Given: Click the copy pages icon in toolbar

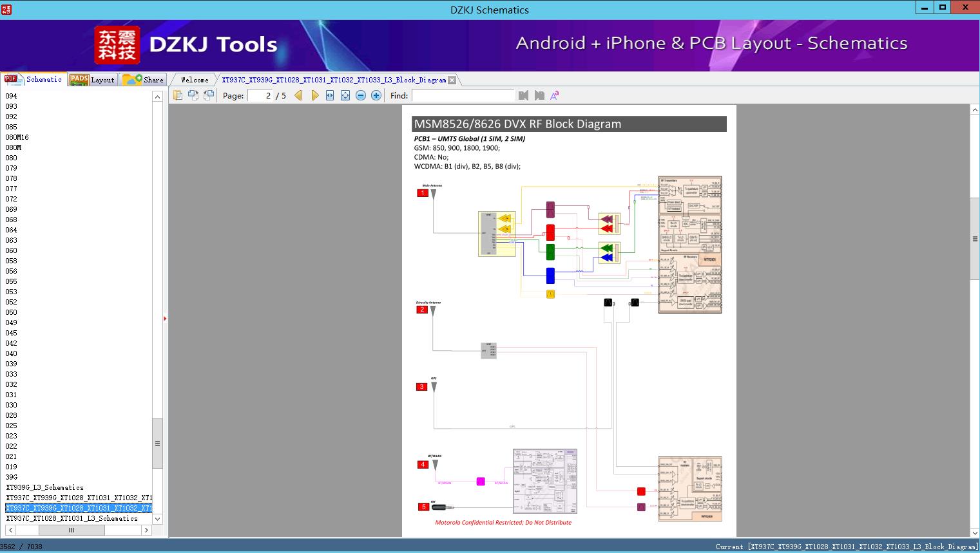Looking at the screenshot, I should coord(178,95).
